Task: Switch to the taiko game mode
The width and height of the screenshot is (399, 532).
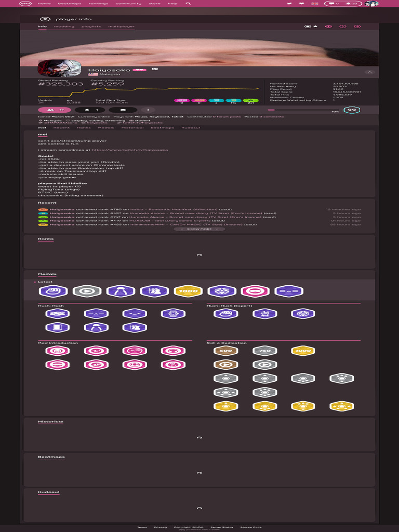Action: pos(328,26)
